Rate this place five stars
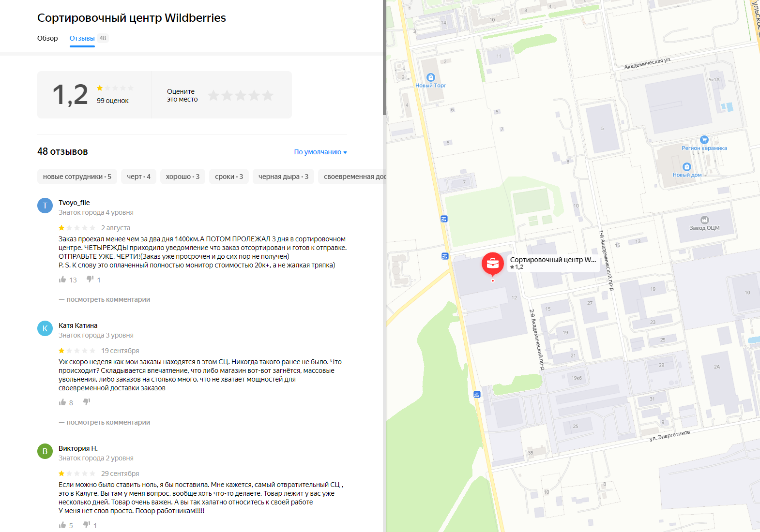760x532 pixels. (x=268, y=96)
